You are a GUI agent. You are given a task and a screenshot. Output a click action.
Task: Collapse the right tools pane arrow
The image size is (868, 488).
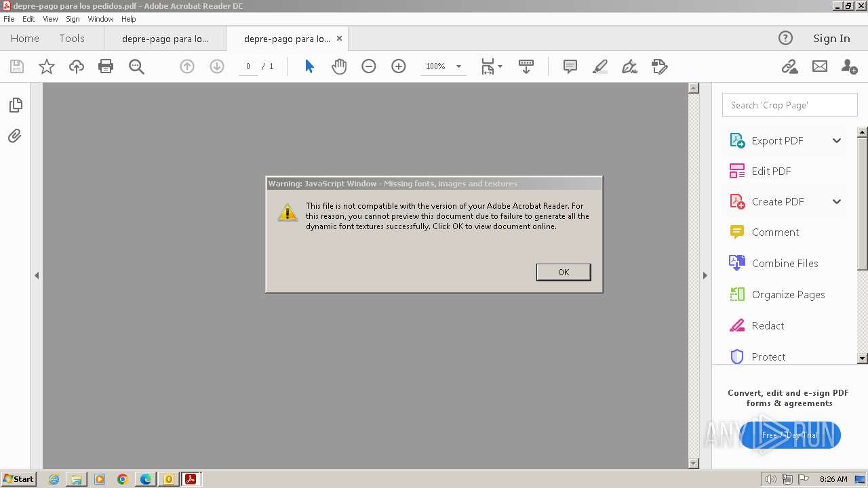point(705,275)
